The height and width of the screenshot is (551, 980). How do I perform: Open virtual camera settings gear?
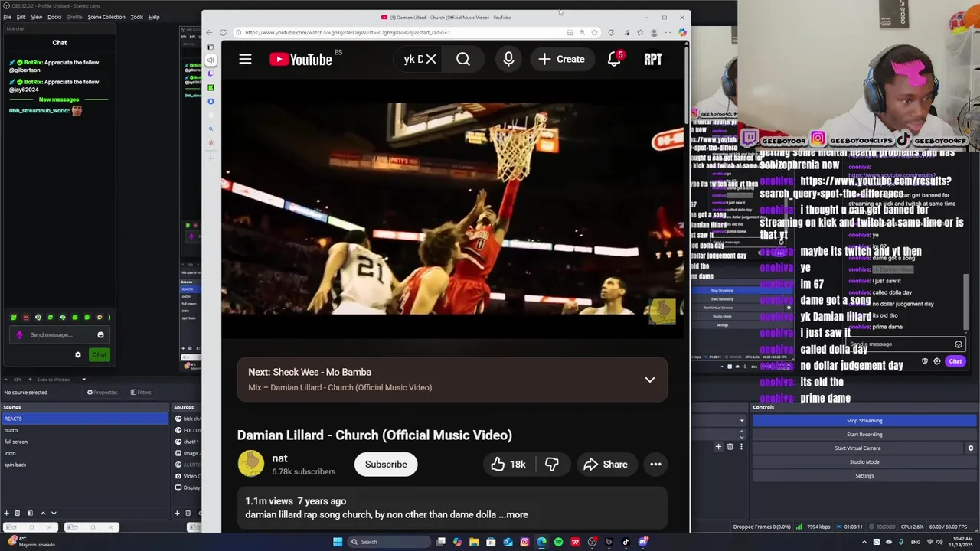971,448
